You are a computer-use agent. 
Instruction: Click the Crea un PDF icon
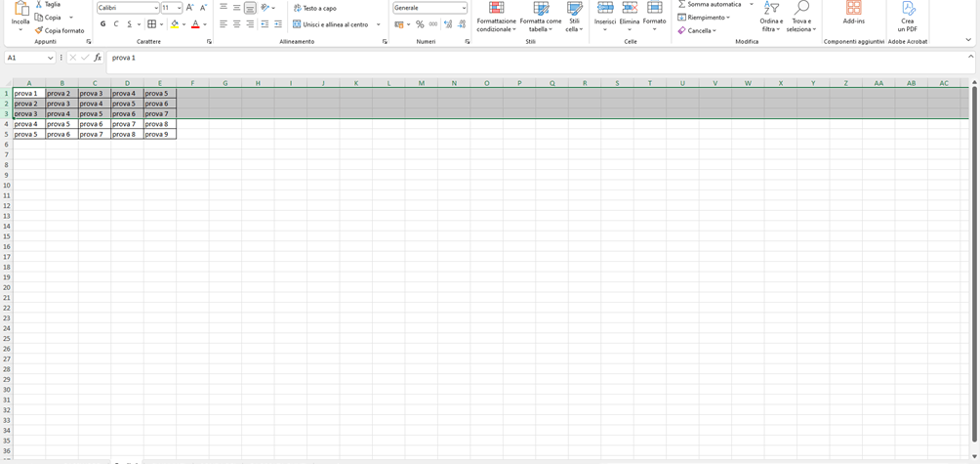pyautogui.click(x=907, y=9)
